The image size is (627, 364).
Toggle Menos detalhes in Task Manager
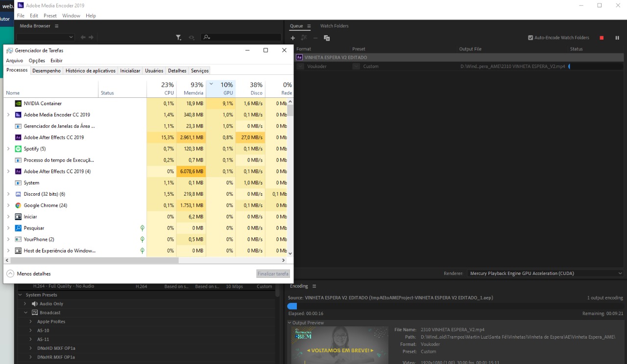[28, 273]
